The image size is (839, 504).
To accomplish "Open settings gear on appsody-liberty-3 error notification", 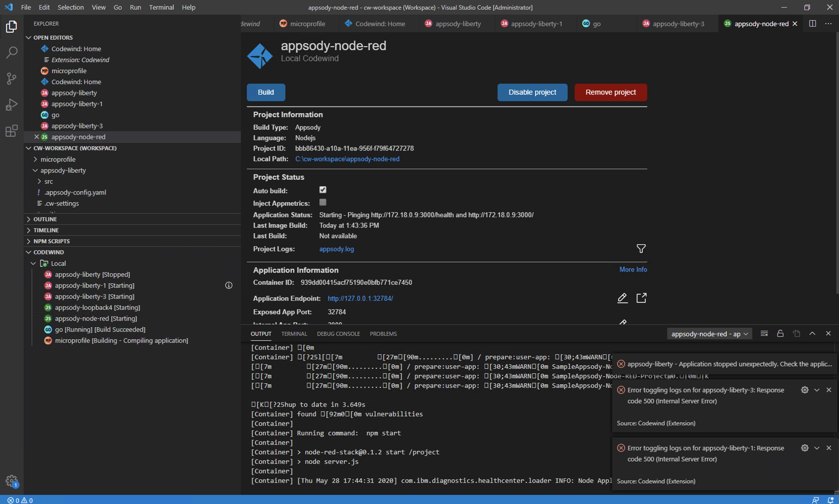I will [x=805, y=390].
